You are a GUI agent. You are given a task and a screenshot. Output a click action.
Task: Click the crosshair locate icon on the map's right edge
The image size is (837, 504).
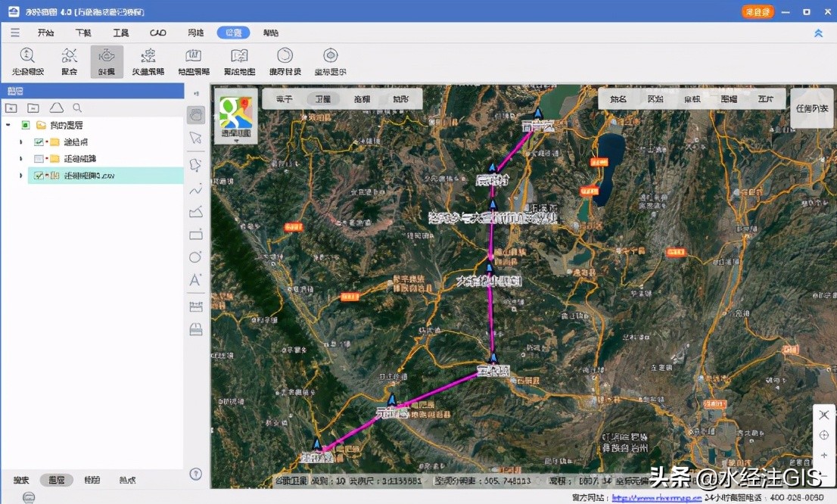click(x=823, y=435)
